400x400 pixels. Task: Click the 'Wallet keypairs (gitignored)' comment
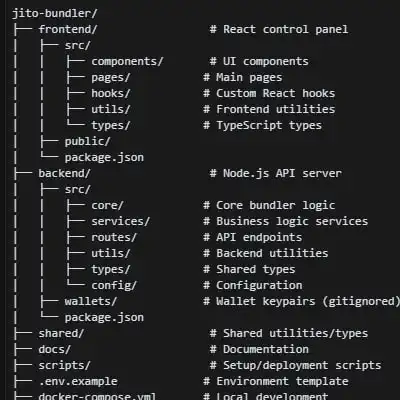[x=308, y=302]
